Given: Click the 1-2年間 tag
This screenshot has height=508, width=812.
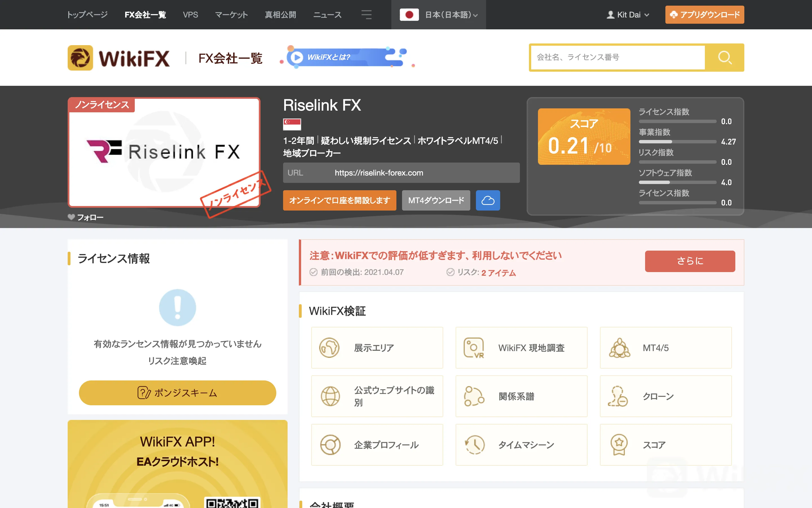Looking at the screenshot, I should coord(299,141).
